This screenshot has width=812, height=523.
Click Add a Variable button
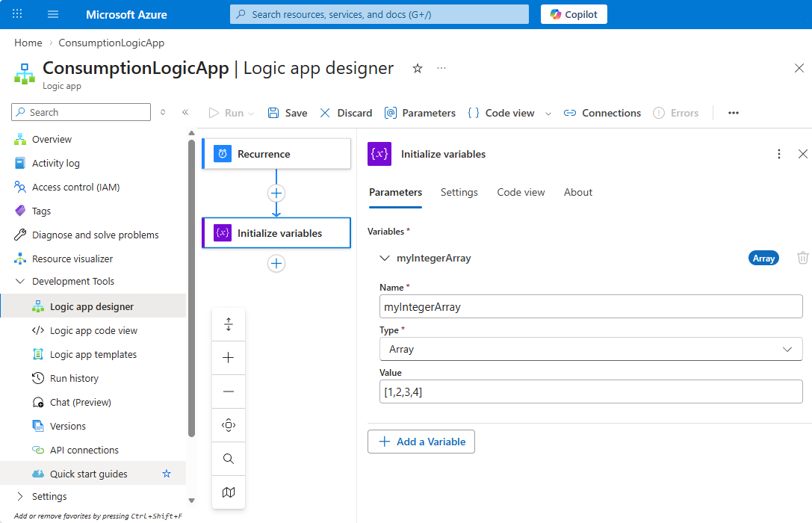pyautogui.click(x=421, y=442)
